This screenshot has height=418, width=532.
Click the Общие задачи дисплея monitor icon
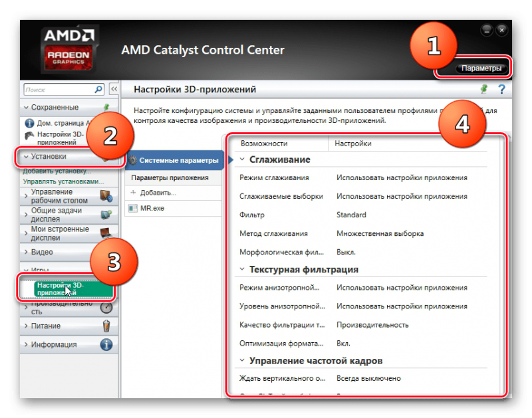(106, 214)
